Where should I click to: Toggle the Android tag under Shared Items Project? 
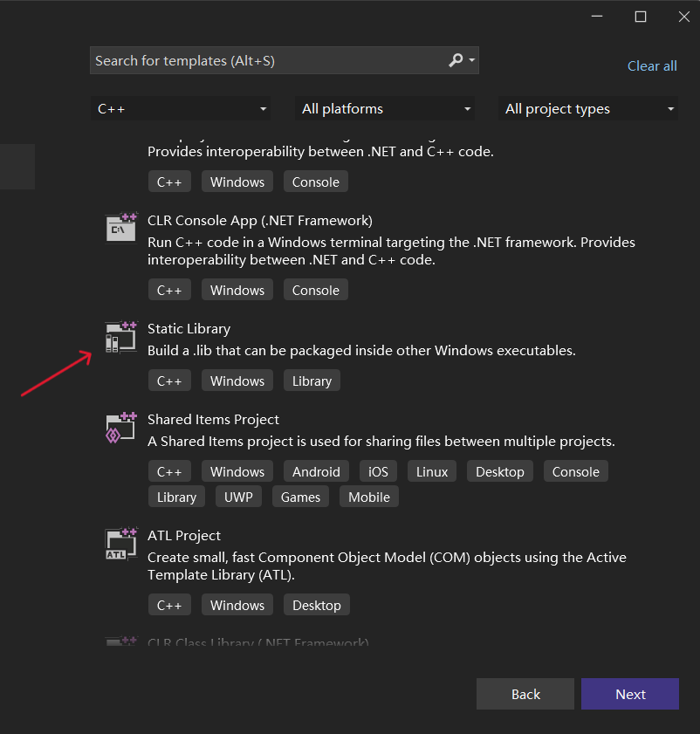coord(315,470)
